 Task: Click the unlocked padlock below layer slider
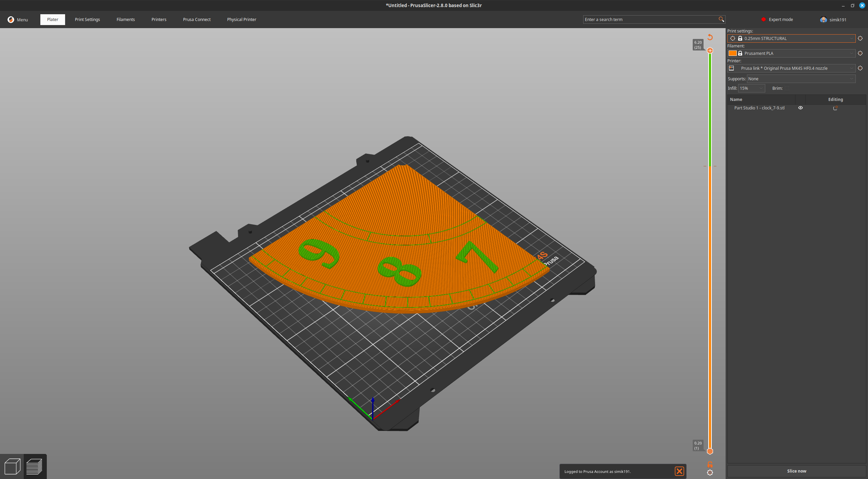pos(710,464)
